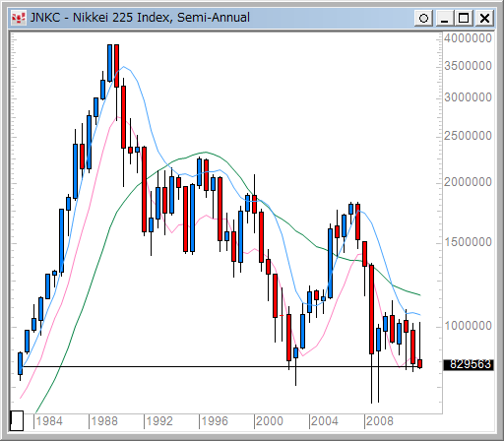504x441 pixels.
Task: Click the 1000000 price axis label
Action: 468,326
